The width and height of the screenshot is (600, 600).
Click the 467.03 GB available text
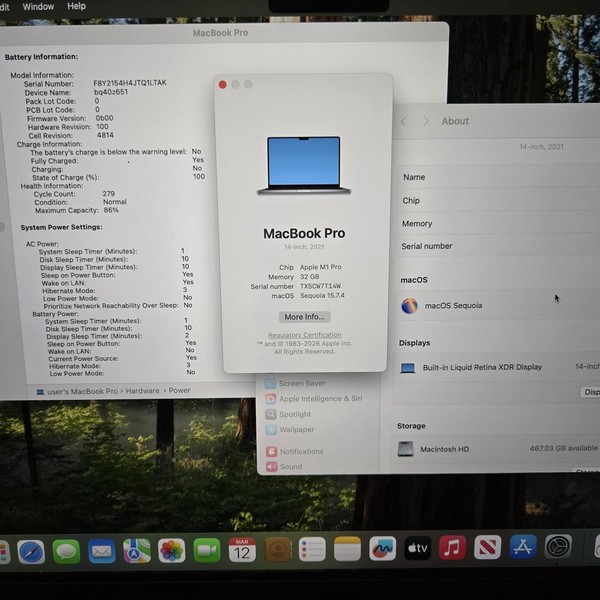point(563,448)
